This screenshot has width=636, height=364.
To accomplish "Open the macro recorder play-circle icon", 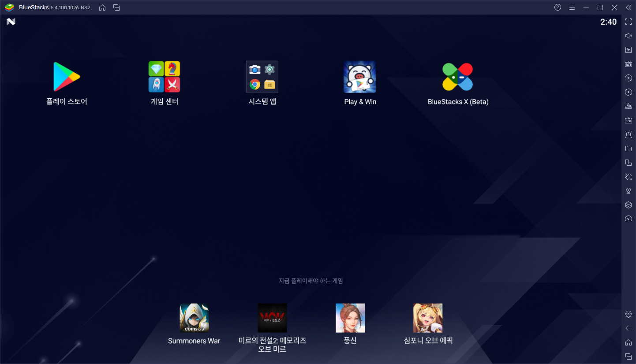I will (629, 78).
